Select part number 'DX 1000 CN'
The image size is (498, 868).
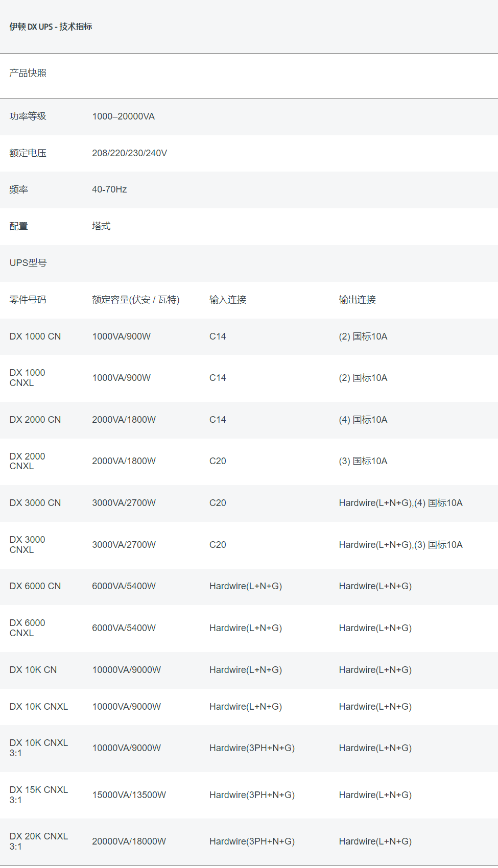pos(35,336)
